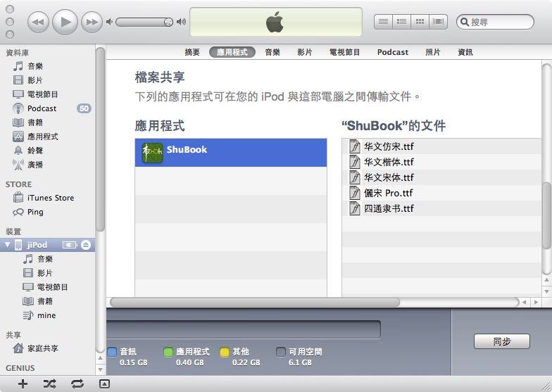Open iTunes Store in the sidebar
The height and width of the screenshot is (392, 552).
click(50, 198)
